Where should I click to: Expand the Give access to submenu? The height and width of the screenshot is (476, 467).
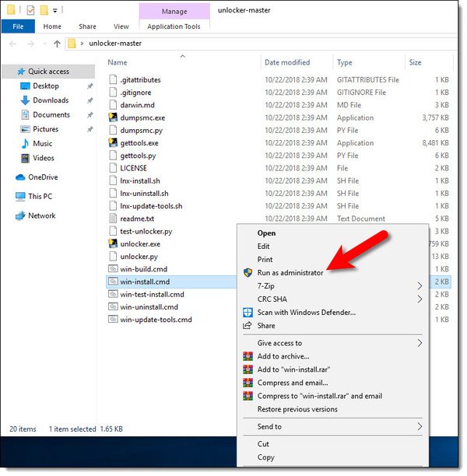pyautogui.click(x=420, y=343)
